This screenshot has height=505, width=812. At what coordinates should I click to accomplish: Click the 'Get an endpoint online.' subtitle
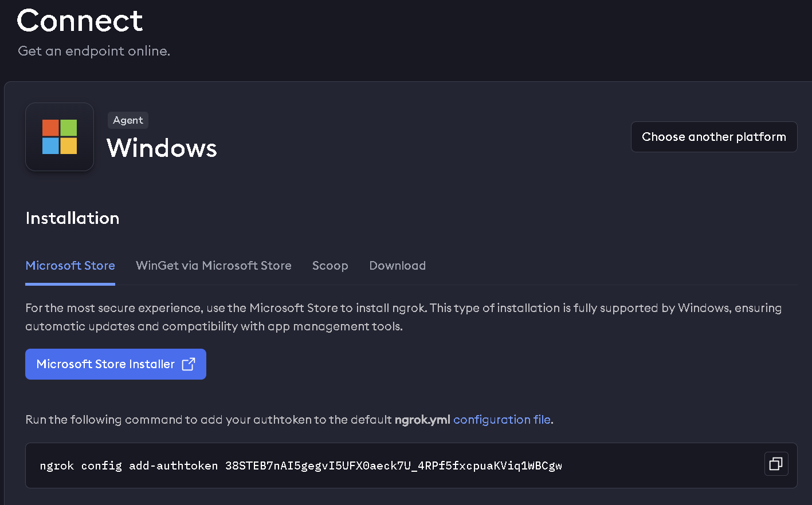click(x=94, y=51)
